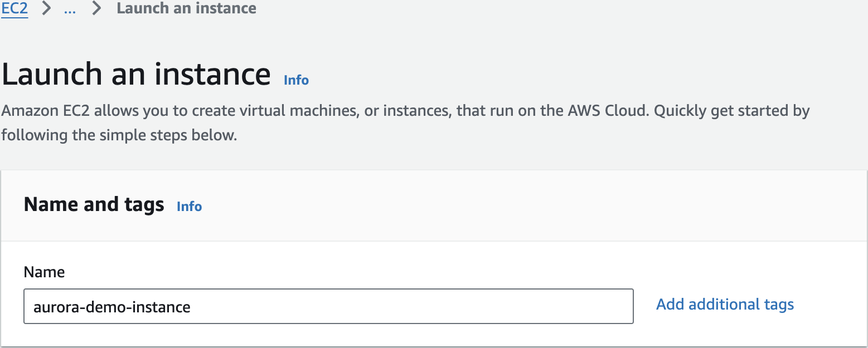
Task: Click the aurora-demo-instance text in Name box
Action: click(112, 307)
